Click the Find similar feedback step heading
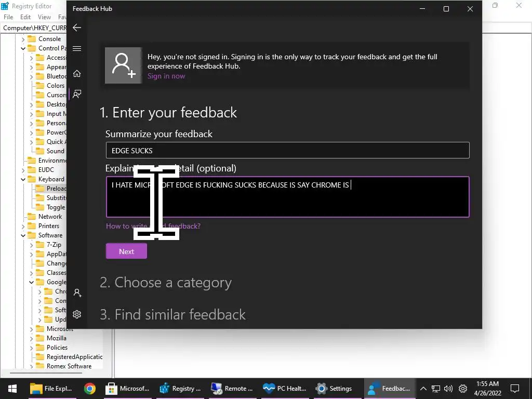 [x=172, y=314]
